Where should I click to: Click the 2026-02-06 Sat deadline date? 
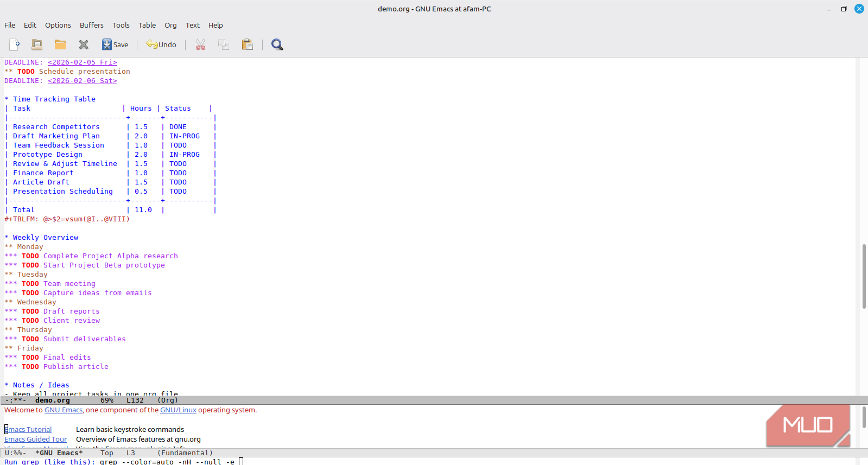coord(83,81)
